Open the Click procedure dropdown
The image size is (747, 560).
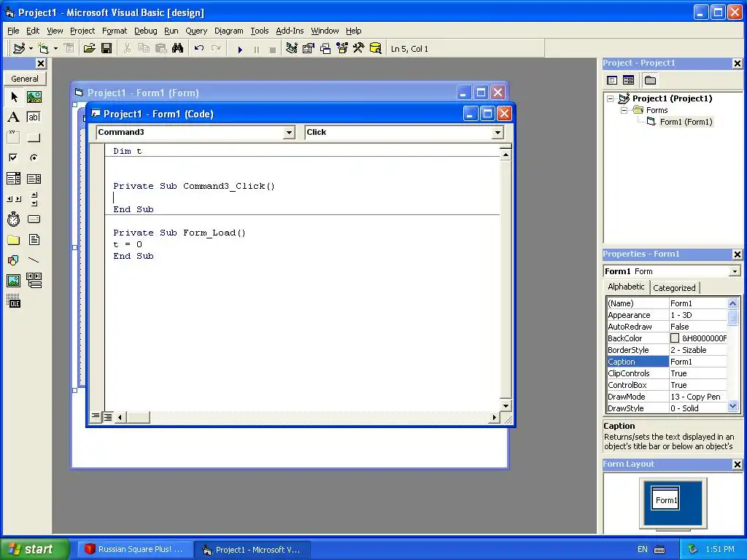click(498, 133)
